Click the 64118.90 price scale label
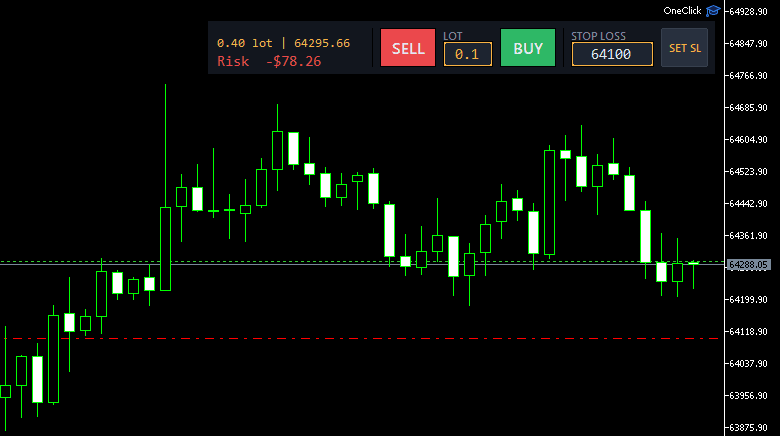 [x=748, y=331]
